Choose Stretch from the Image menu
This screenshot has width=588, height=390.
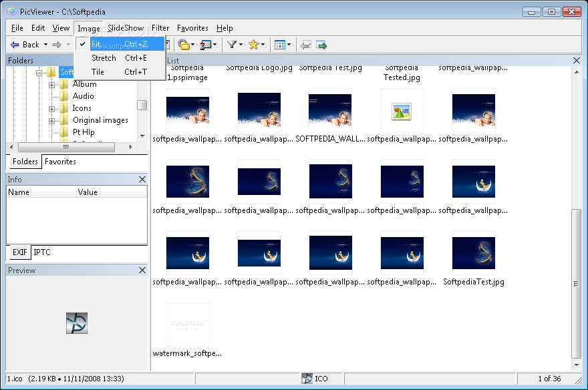click(120, 58)
